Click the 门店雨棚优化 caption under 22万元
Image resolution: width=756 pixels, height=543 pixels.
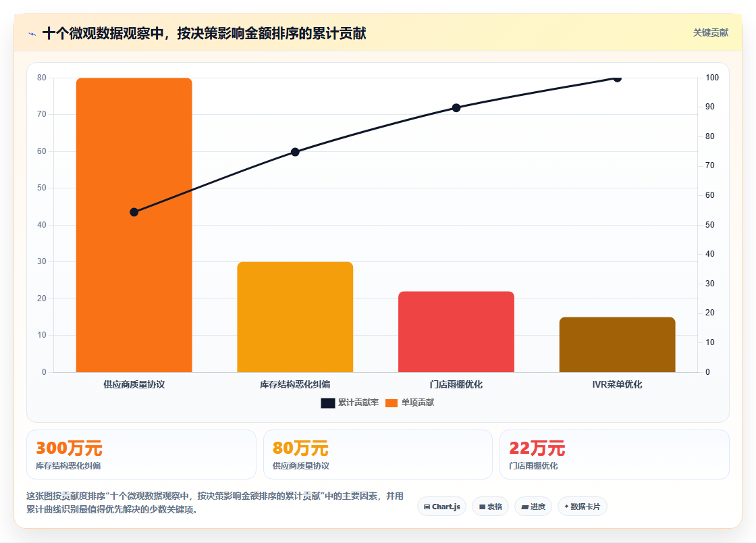pyautogui.click(x=533, y=466)
